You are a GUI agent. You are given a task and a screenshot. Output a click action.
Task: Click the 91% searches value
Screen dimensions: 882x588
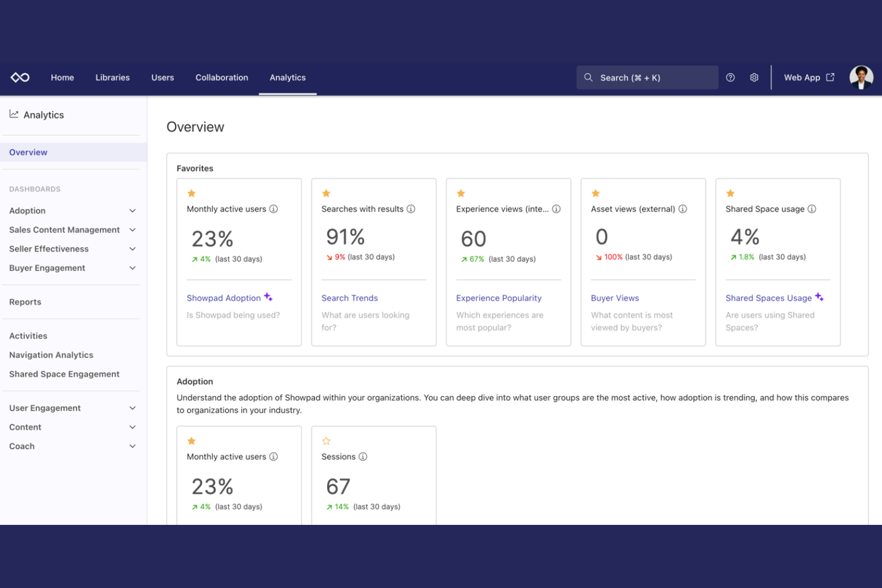(346, 237)
